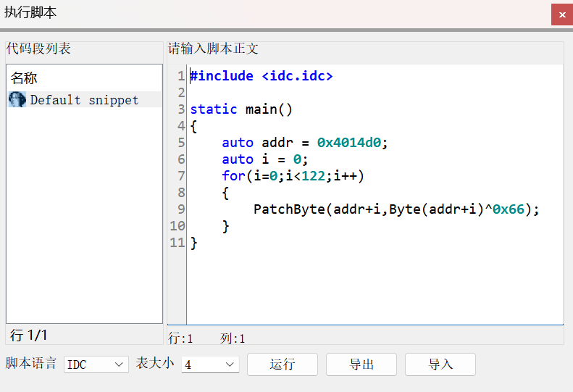Click on the static main() text
Screen dimensions: 573x392
coord(241,109)
